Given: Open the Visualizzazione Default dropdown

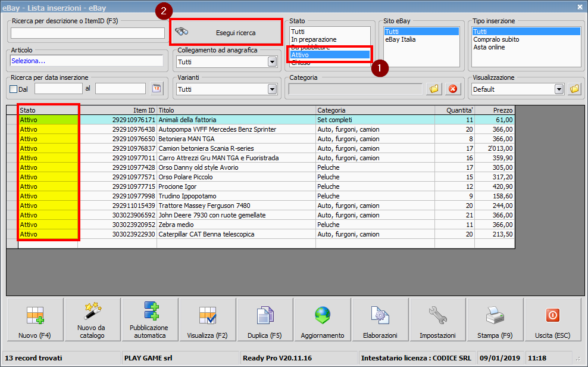Looking at the screenshot, I should tap(559, 89).
